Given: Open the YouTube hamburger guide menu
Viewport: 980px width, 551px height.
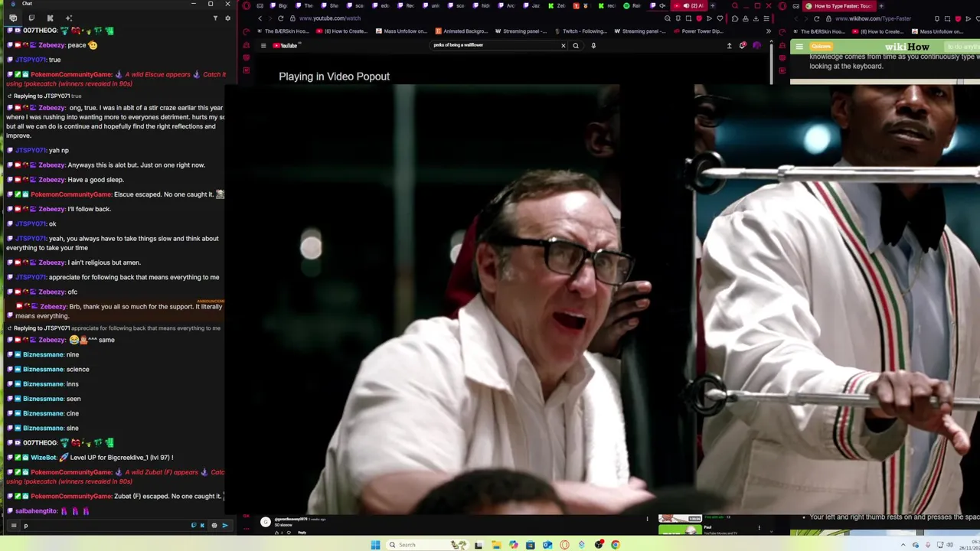Looking at the screenshot, I should 263,45.
